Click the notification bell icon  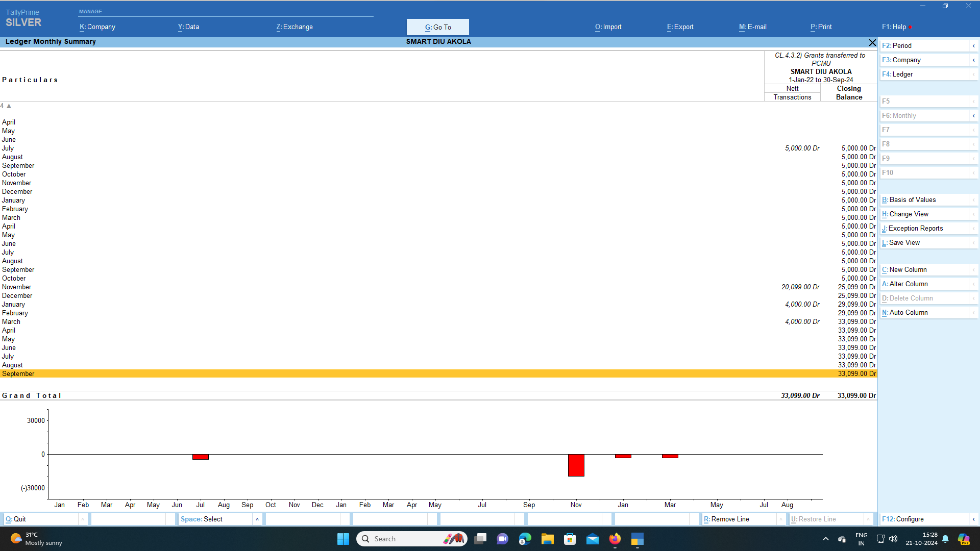click(x=945, y=539)
